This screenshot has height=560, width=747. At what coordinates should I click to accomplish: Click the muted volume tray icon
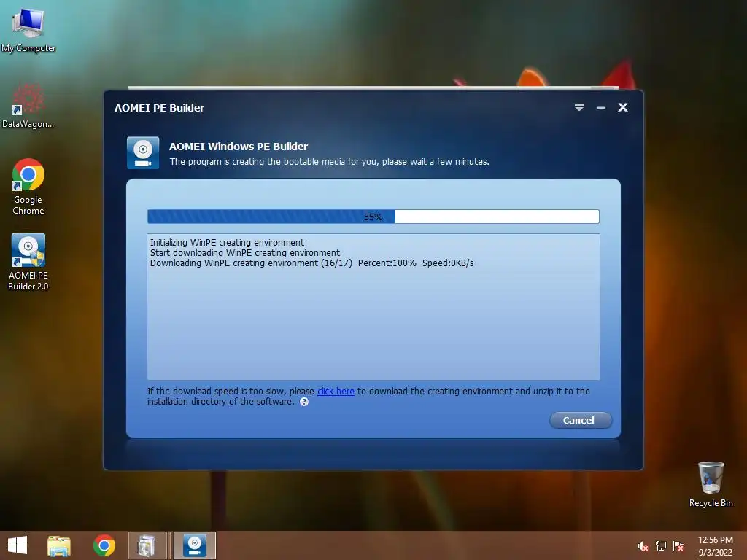coord(643,546)
